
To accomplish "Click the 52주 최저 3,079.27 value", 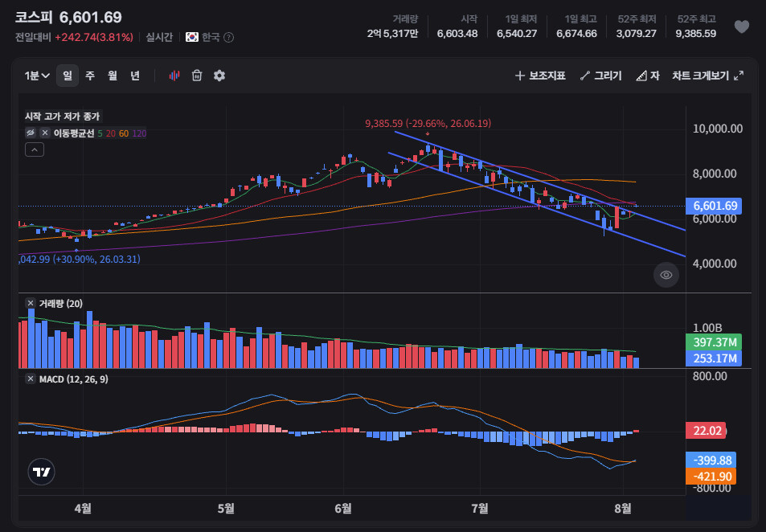I will pyautogui.click(x=636, y=27).
